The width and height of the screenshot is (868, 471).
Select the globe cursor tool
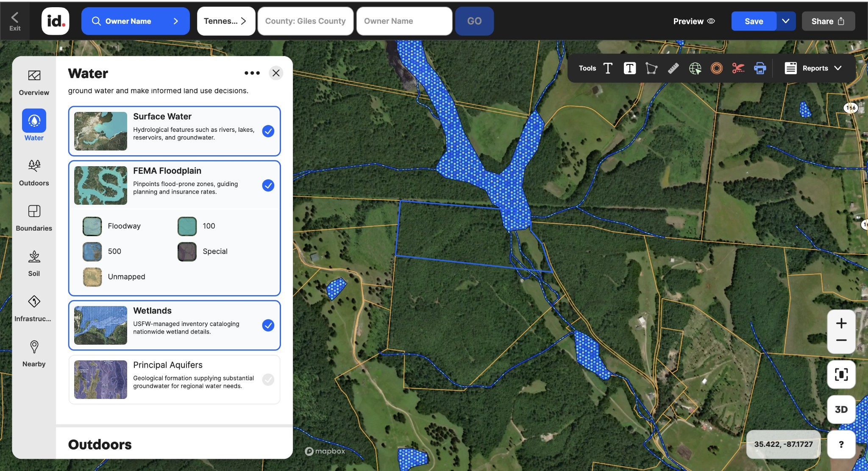click(x=695, y=68)
